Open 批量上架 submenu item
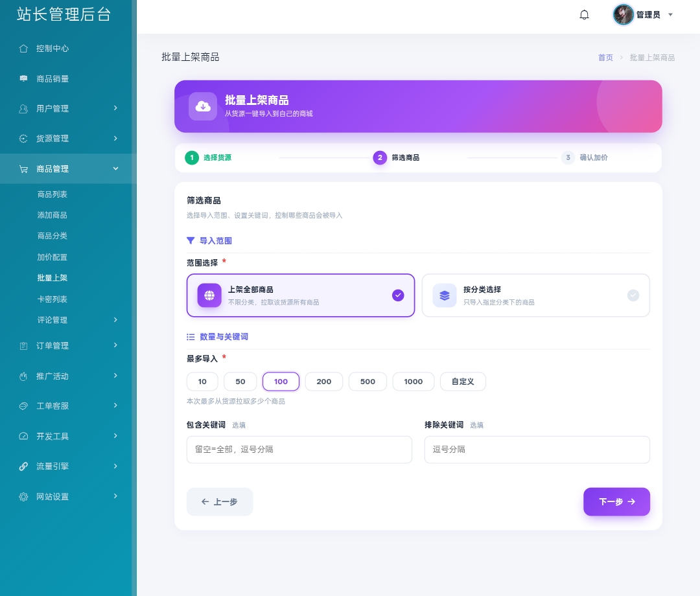The image size is (700, 596). click(52, 278)
